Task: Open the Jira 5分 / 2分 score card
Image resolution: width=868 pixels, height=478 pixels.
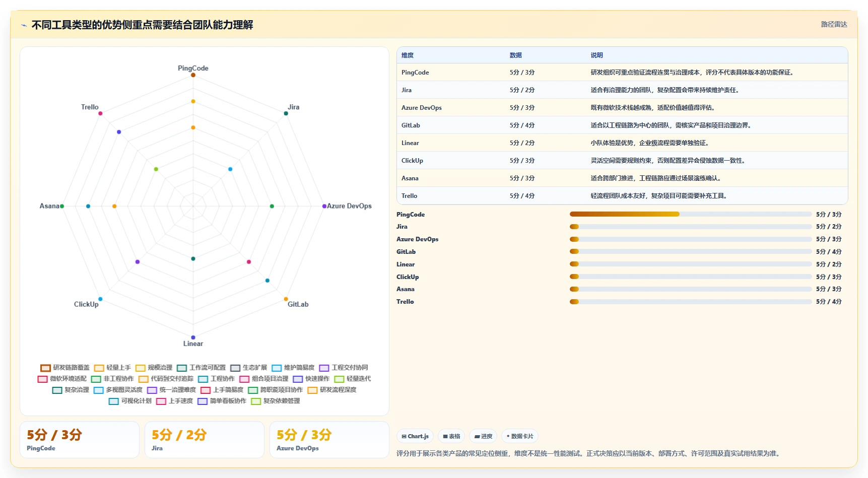Action: tap(205, 440)
